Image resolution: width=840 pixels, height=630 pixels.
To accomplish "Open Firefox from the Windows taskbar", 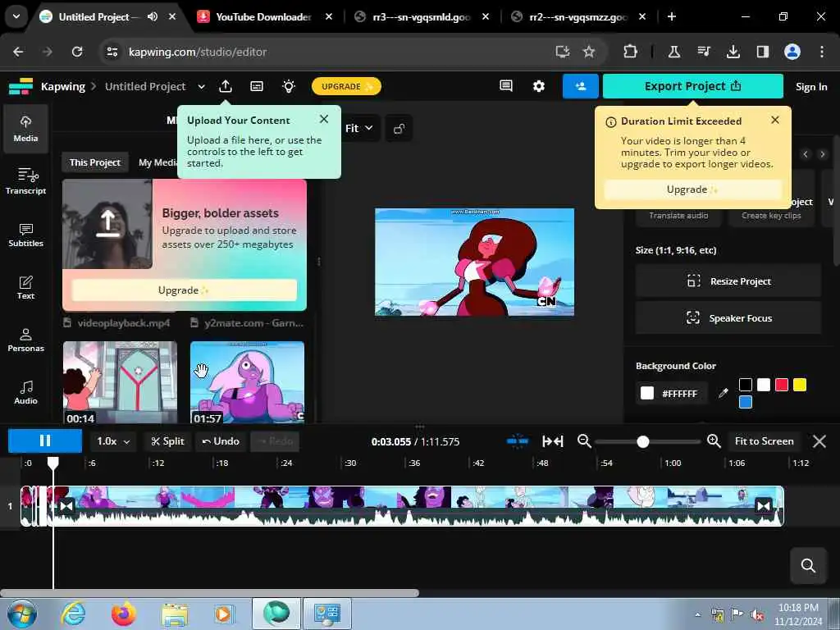I will click(x=124, y=614).
